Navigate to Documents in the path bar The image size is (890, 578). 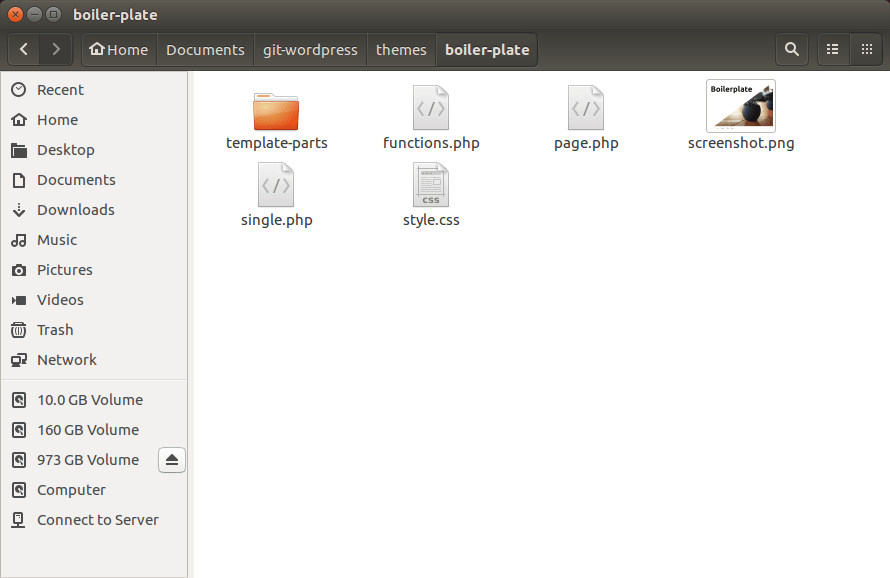pos(205,49)
